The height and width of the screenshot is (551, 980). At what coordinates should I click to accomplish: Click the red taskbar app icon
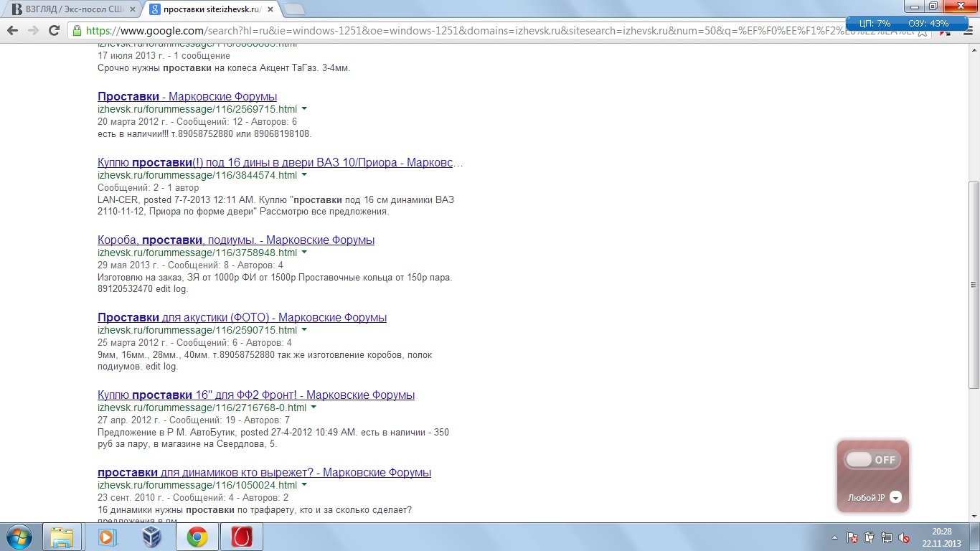click(x=242, y=537)
